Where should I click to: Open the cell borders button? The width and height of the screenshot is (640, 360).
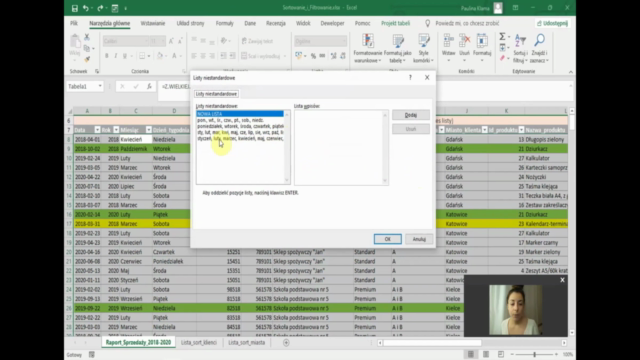click(142, 56)
